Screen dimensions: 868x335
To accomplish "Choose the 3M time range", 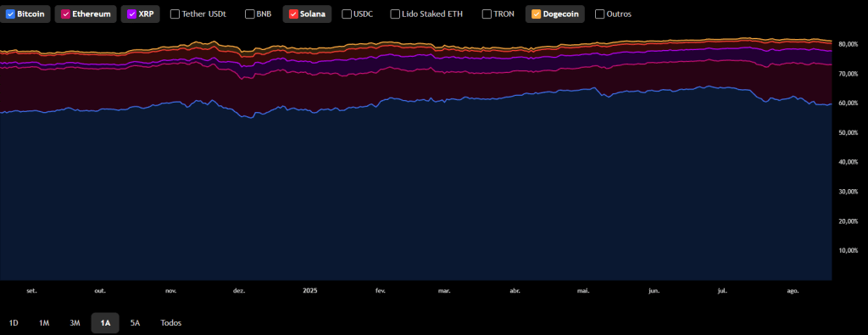I will pyautogui.click(x=75, y=323).
